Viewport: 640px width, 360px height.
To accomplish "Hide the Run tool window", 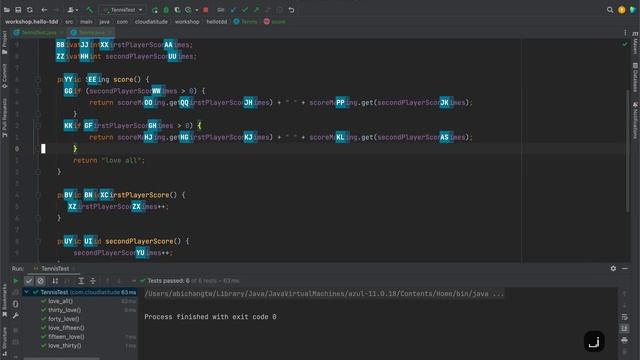I will click(625, 269).
